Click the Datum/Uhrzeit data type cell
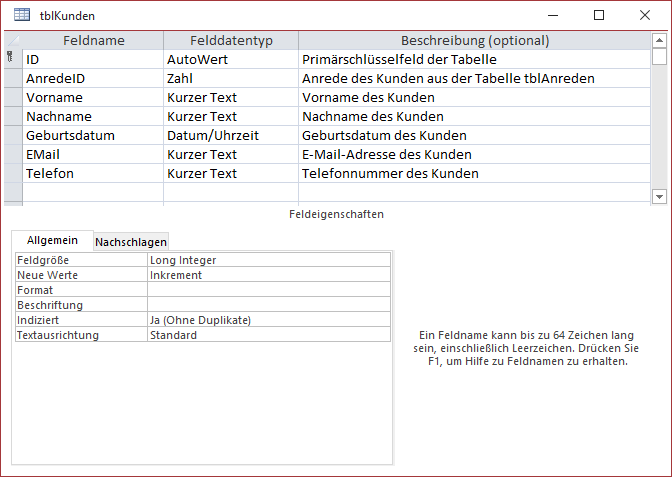 (x=231, y=135)
